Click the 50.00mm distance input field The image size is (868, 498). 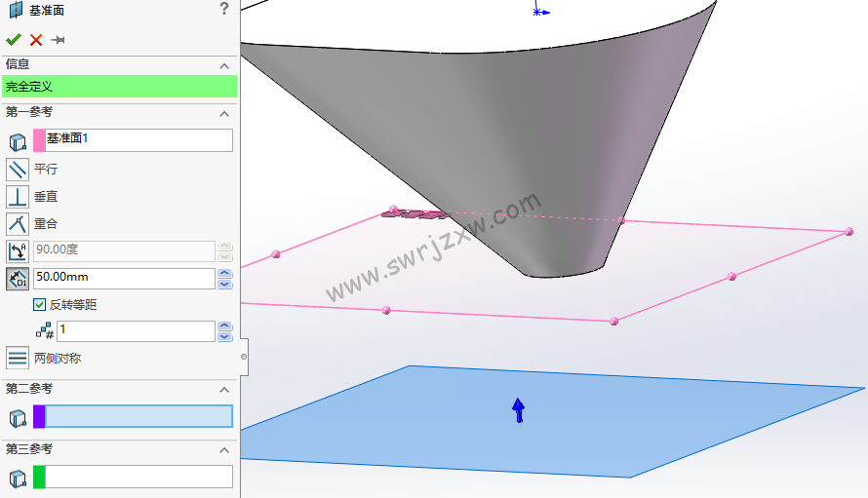coord(124,279)
